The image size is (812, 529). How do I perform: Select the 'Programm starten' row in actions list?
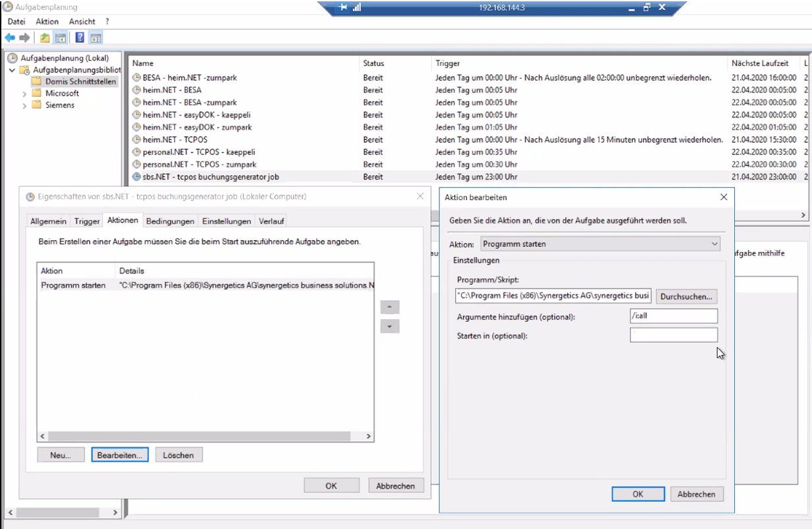205,286
